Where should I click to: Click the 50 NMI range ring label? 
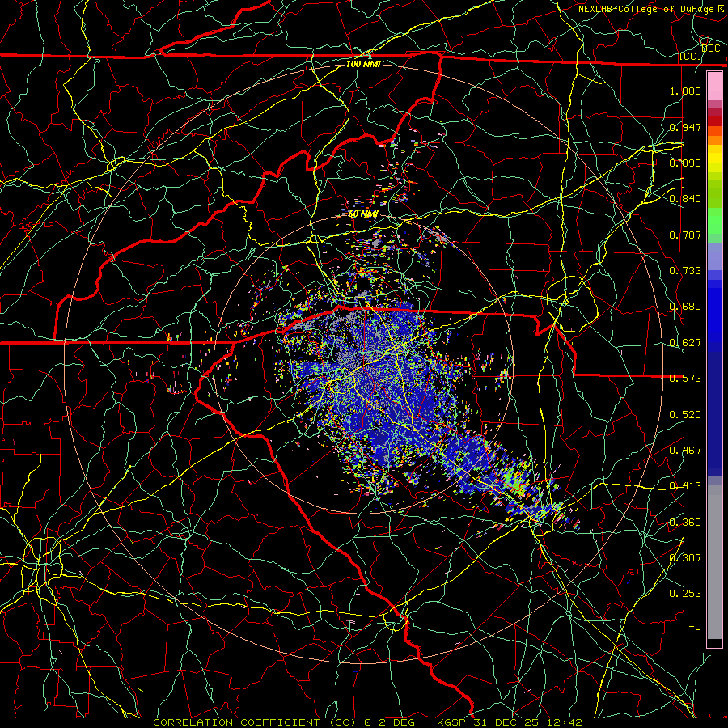click(x=363, y=214)
